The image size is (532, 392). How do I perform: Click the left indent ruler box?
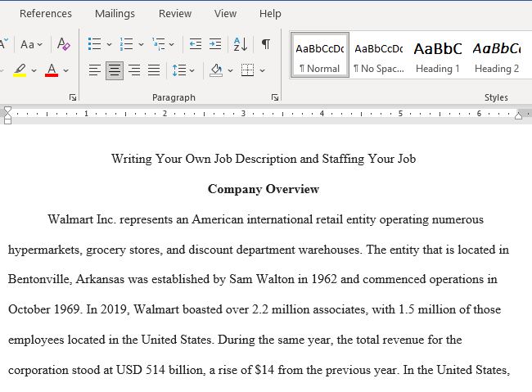[7, 121]
